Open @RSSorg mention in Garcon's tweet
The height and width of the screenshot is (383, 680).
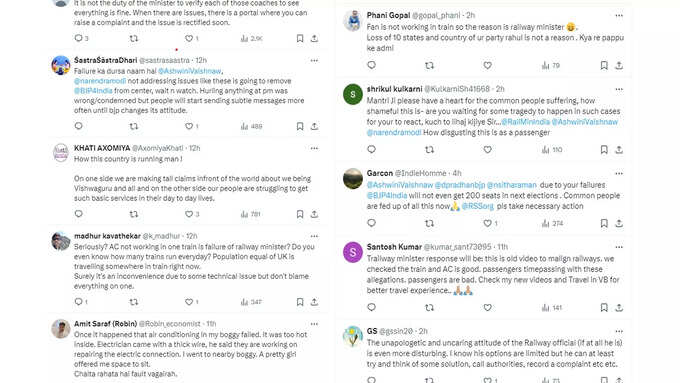point(477,206)
